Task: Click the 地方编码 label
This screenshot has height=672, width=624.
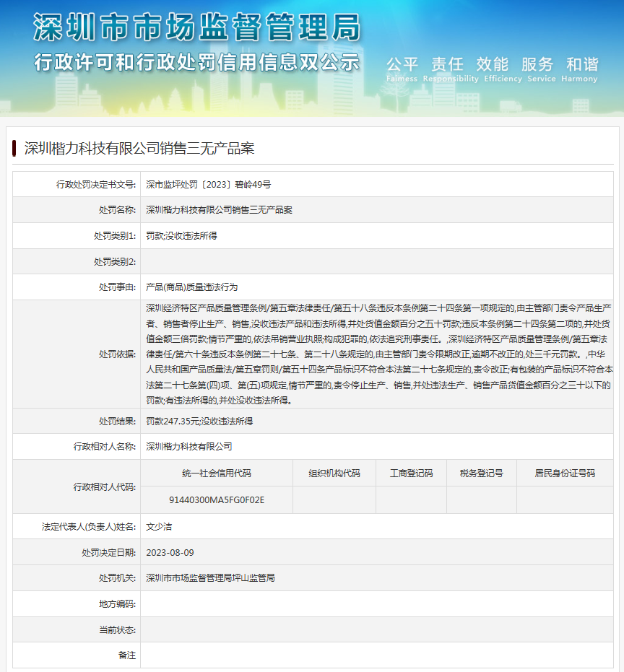Action: [117, 604]
